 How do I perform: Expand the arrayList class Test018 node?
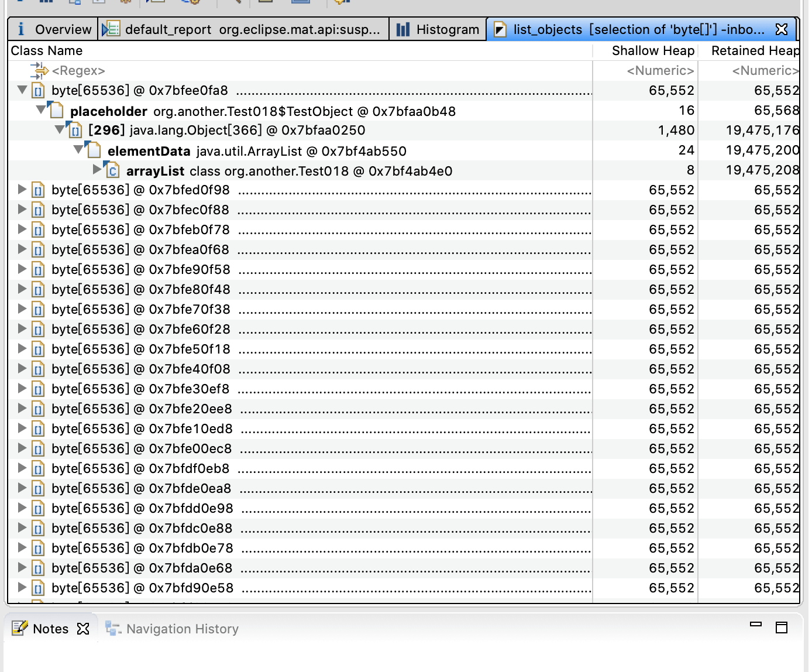tap(97, 169)
